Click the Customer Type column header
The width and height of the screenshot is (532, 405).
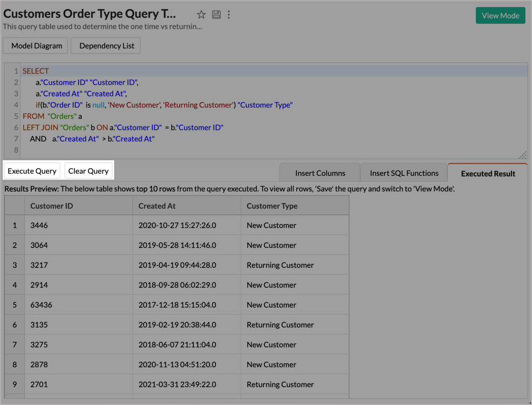point(272,206)
